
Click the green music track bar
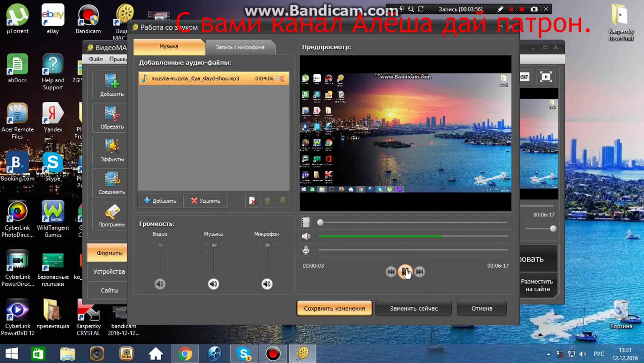413,236
